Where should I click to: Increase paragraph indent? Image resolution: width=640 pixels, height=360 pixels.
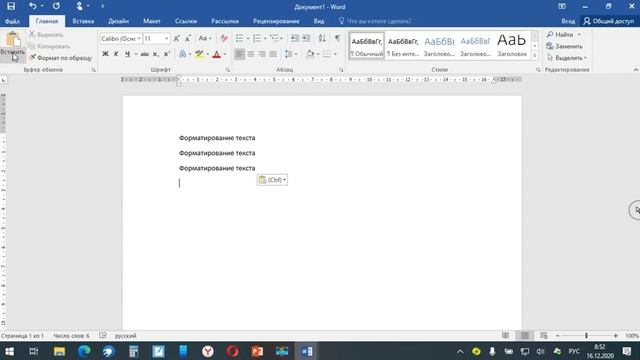tap(306, 38)
